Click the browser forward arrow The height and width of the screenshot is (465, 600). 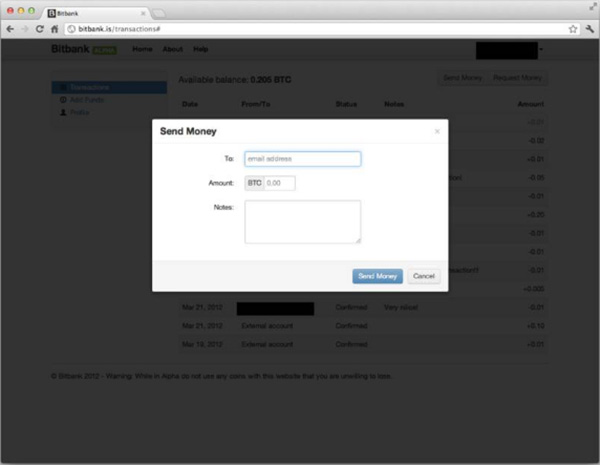25,29
